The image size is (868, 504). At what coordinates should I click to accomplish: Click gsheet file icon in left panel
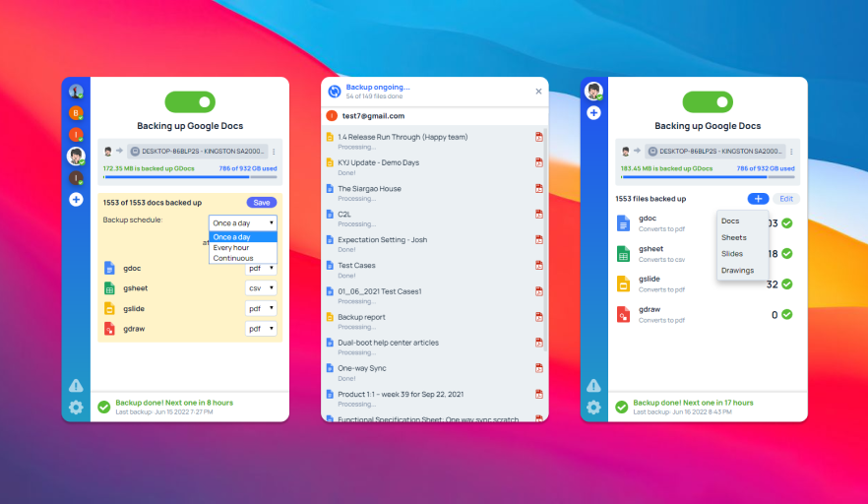click(x=109, y=288)
